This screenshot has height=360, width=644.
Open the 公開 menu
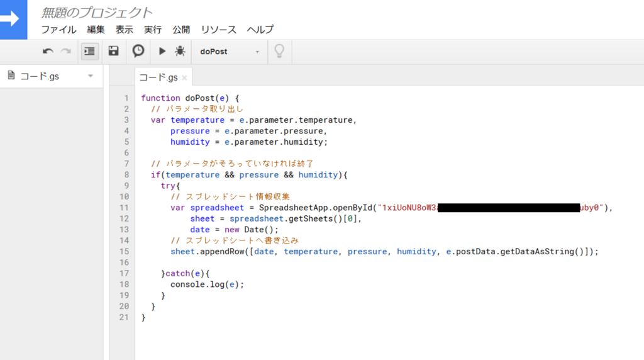[181, 30]
